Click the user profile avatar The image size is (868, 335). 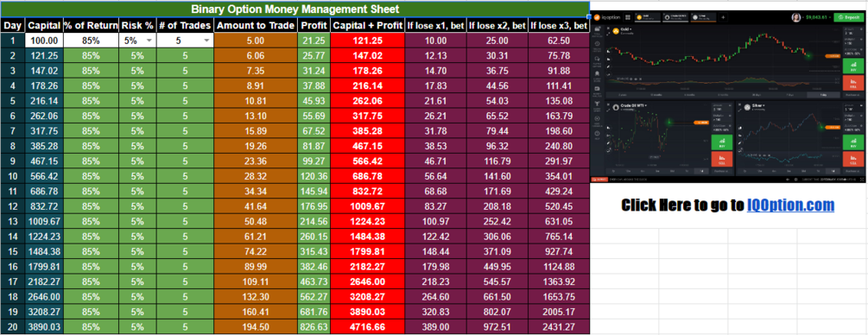coord(796,17)
